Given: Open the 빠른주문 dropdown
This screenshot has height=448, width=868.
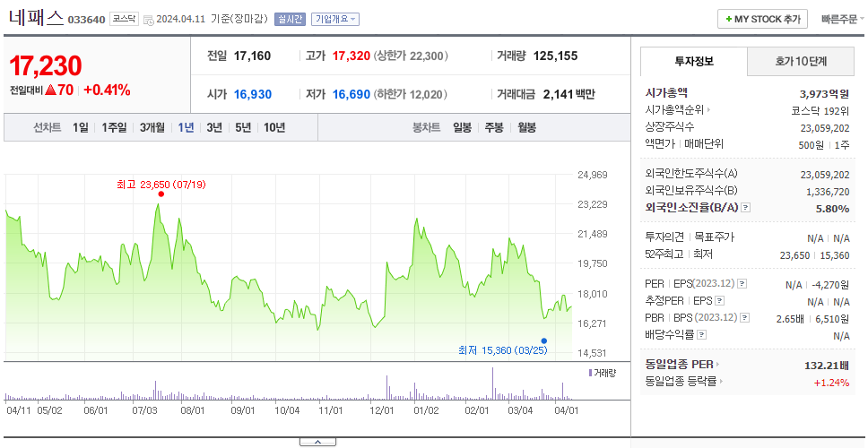Looking at the screenshot, I should tap(843, 19).
